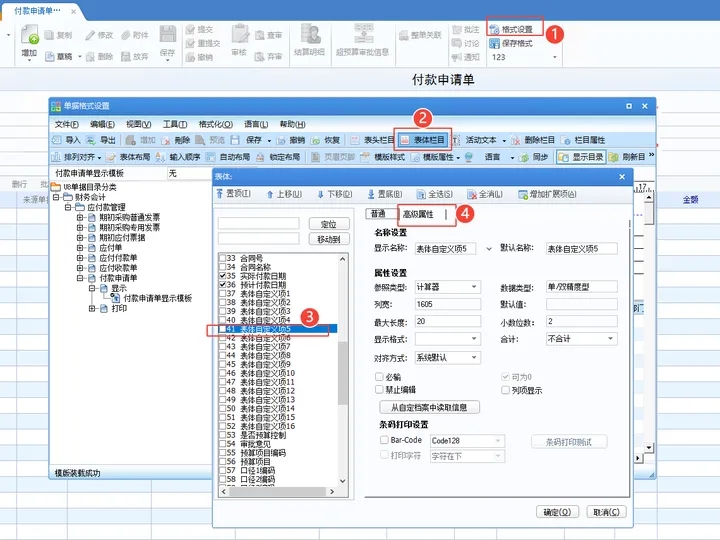Click the 增加 icon in the main toolbar
The width and height of the screenshot is (720, 540).
(30, 35)
